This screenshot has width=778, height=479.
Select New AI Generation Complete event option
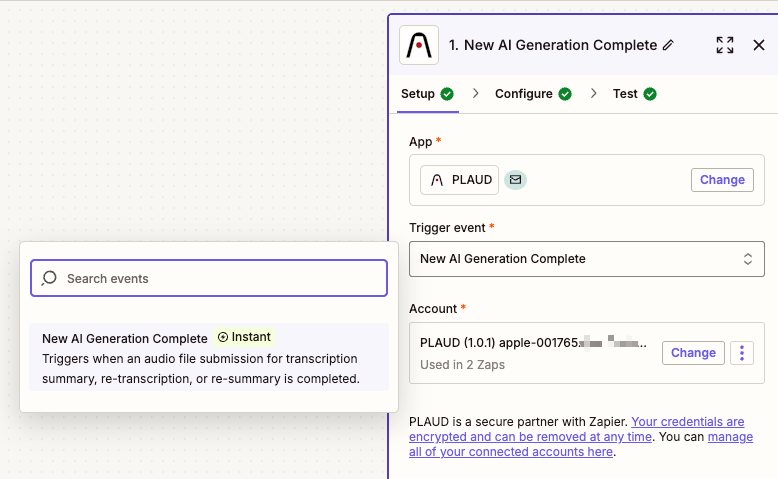pyautogui.click(x=209, y=357)
